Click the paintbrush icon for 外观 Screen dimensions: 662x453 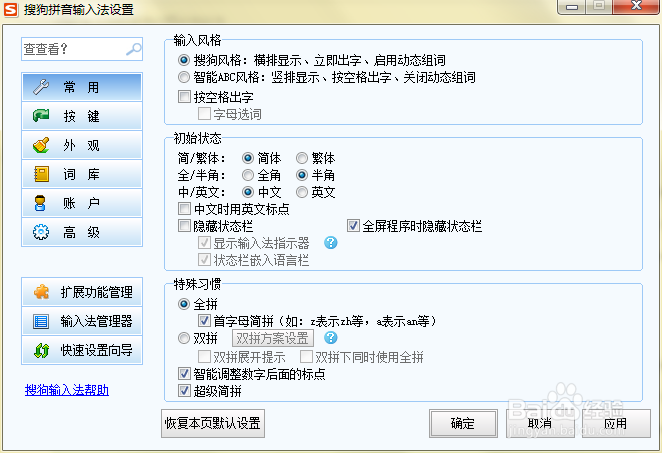[x=41, y=145]
